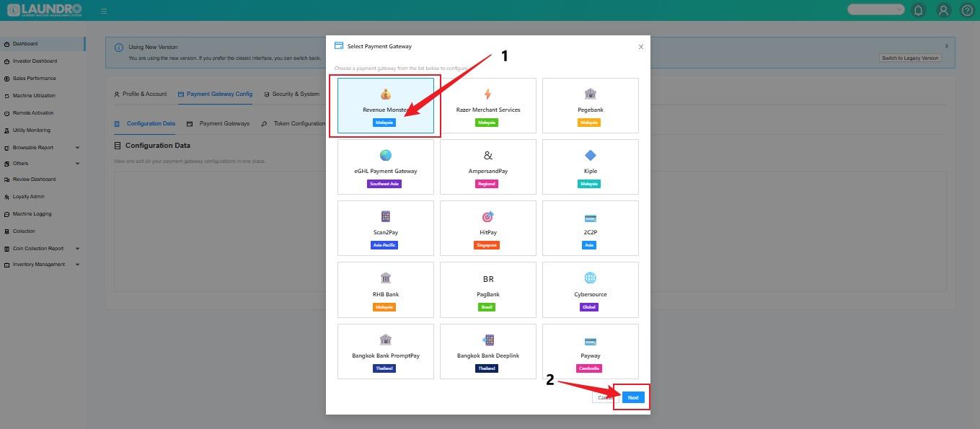Open Machine Logging in sidebar

(x=43, y=214)
